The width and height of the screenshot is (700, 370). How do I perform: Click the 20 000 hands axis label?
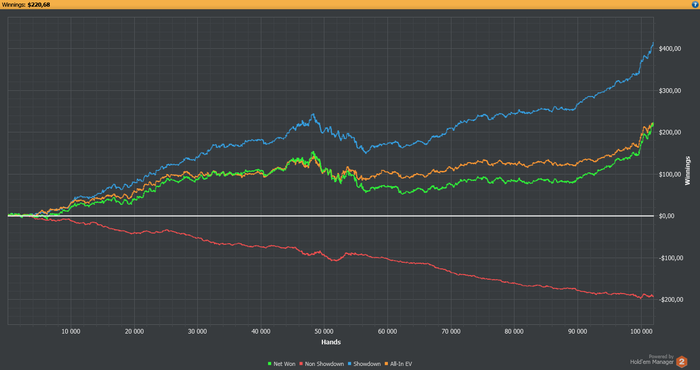pyautogui.click(x=134, y=332)
